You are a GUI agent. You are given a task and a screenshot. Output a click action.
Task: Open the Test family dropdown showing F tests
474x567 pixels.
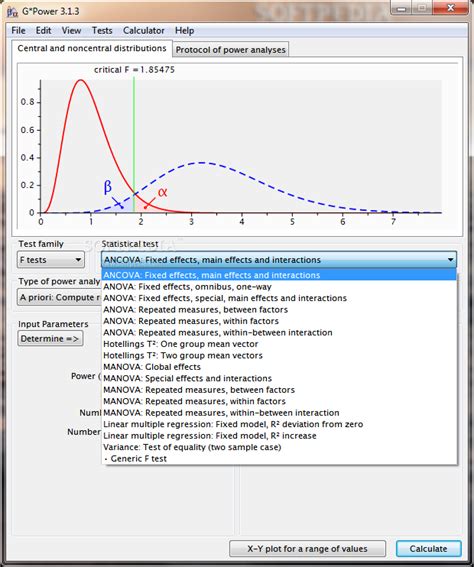(x=51, y=260)
